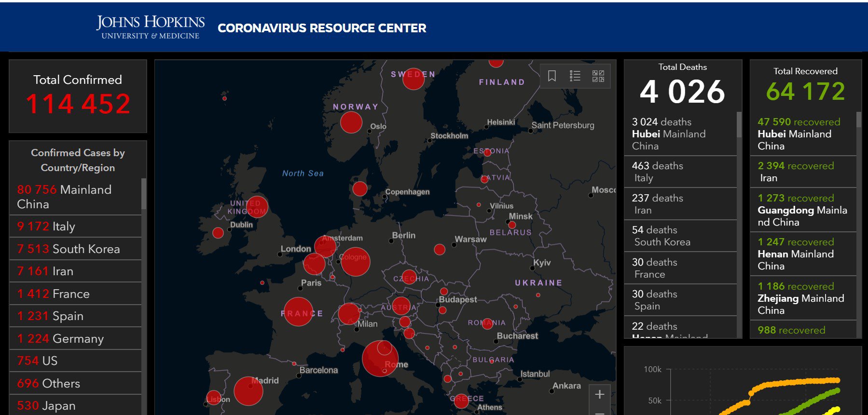Click the 54 deaths South Korea entry
The height and width of the screenshot is (415, 868).
pyautogui.click(x=680, y=236)
